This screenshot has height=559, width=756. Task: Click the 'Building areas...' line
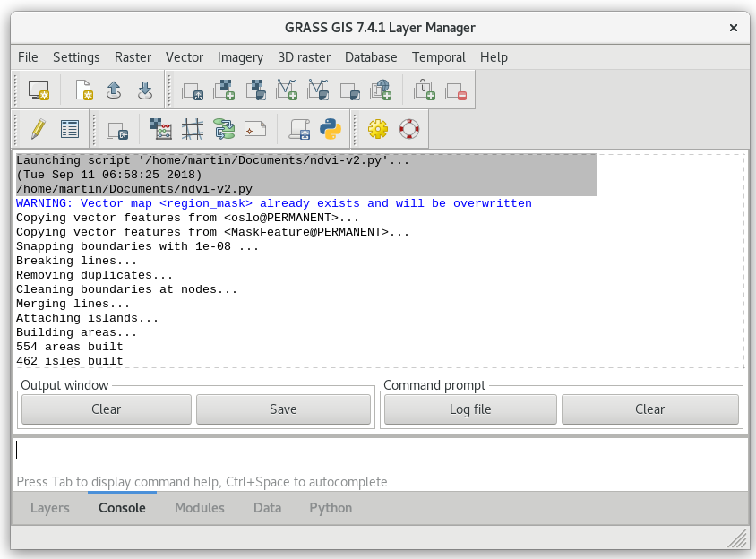(x=77, y=332)
